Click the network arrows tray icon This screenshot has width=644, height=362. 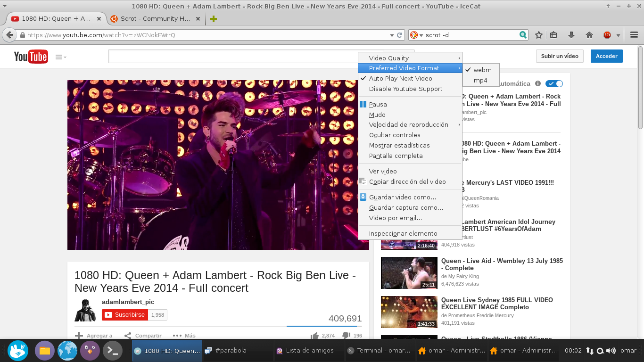point(590,351)
